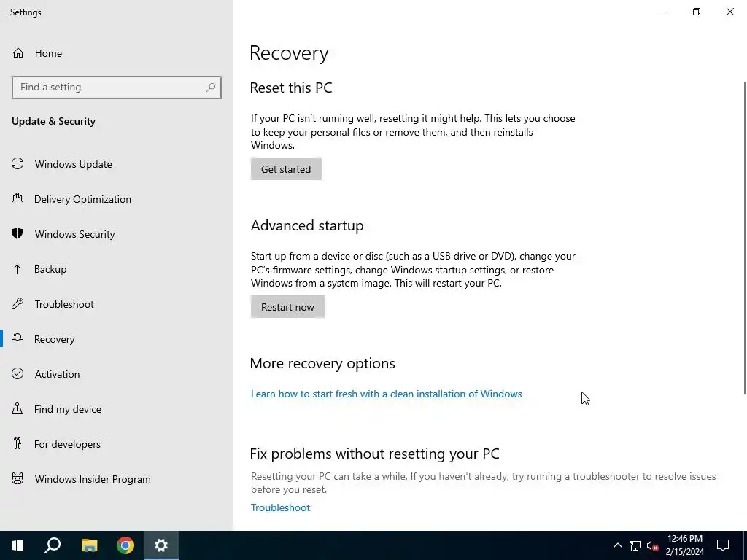
Task: Open the Windows Start menu
Action: coord(18,545)
